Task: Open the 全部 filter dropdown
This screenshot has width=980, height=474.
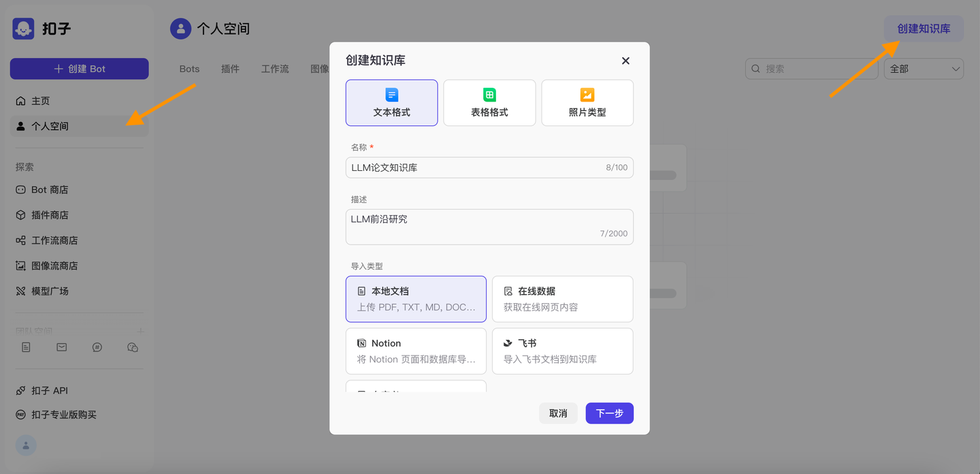Action: click(x=924, y=68)
